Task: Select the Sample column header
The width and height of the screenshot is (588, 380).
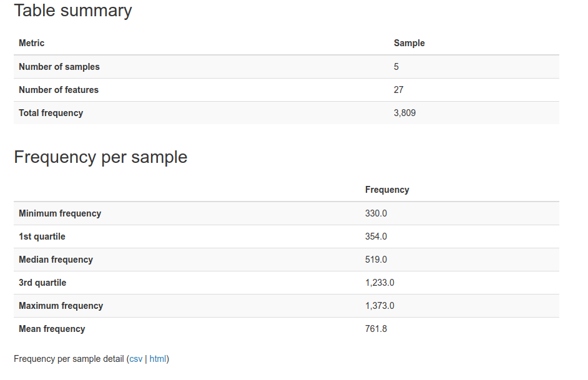Action: pyautogui.click(x=409, y=43)
